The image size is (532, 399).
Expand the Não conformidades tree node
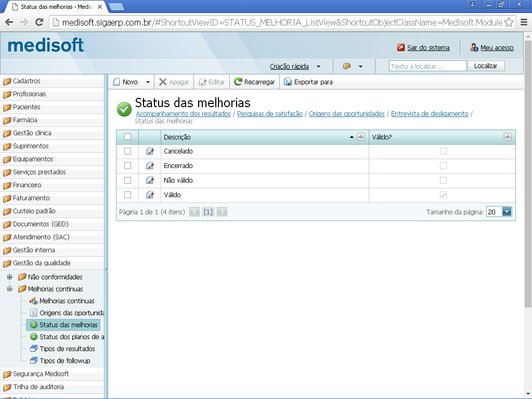point(9,277)
